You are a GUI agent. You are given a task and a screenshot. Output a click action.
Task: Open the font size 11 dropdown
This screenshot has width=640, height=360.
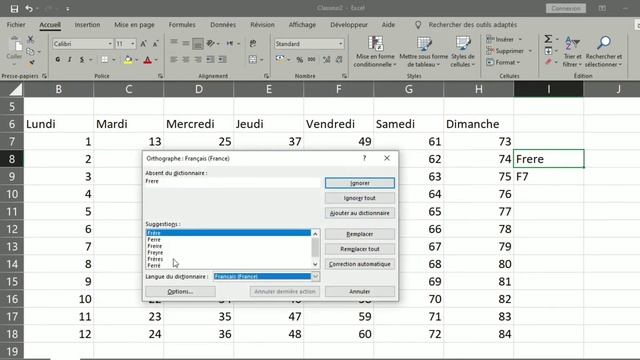click(x=133, y=44)
